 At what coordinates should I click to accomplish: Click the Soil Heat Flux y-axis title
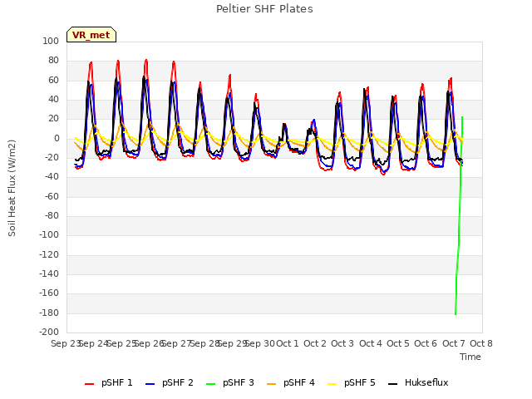click(12, 188)
